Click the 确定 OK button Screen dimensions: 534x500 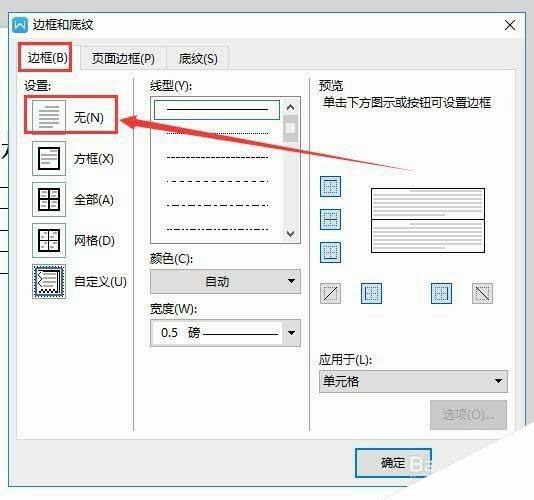pos(393,463)
